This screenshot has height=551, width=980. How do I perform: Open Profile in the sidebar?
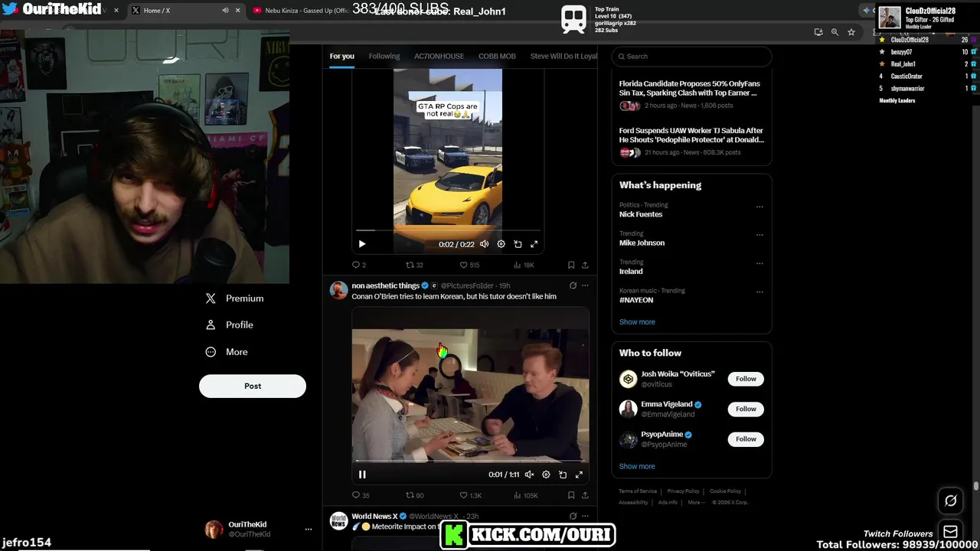(x=230, y=324)
